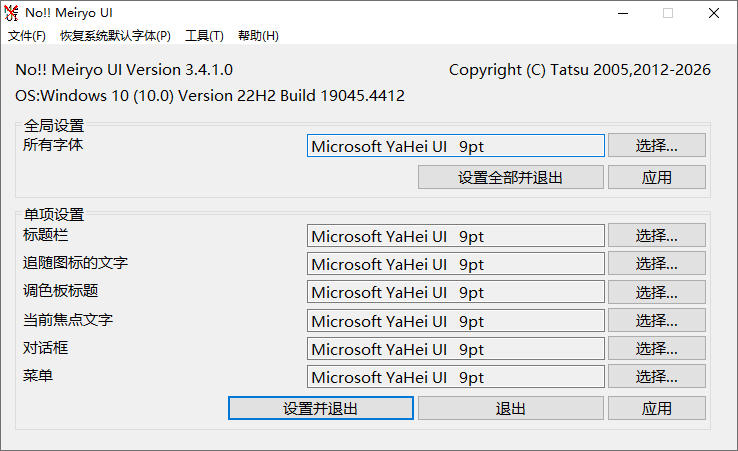Minimize the No!! Meiryo UI window

pyautogui.click(x=623, y=13)
